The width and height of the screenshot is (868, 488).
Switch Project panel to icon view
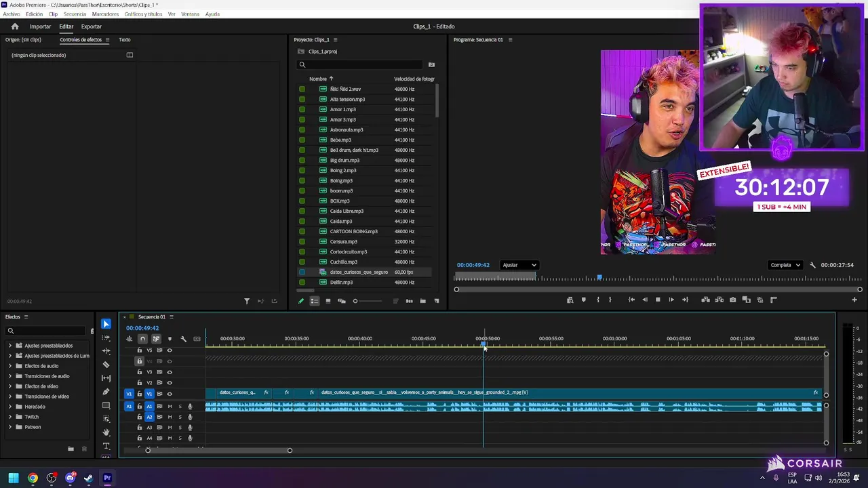click(x=328, y=301)
